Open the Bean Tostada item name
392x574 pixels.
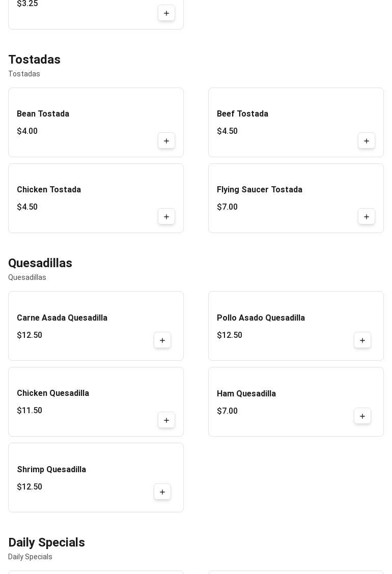click(x=43, y=114)
